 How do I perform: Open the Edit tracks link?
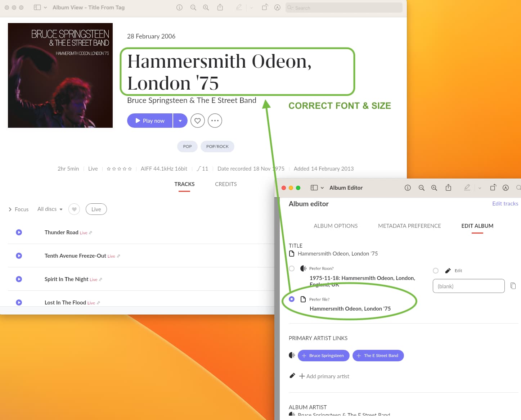[x=505, y=204]
